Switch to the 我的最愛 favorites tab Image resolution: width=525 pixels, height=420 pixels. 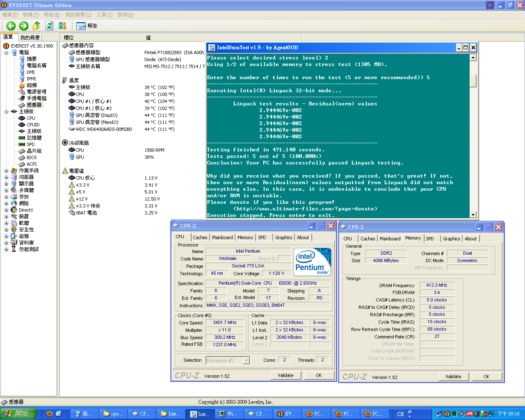(30, 37)
